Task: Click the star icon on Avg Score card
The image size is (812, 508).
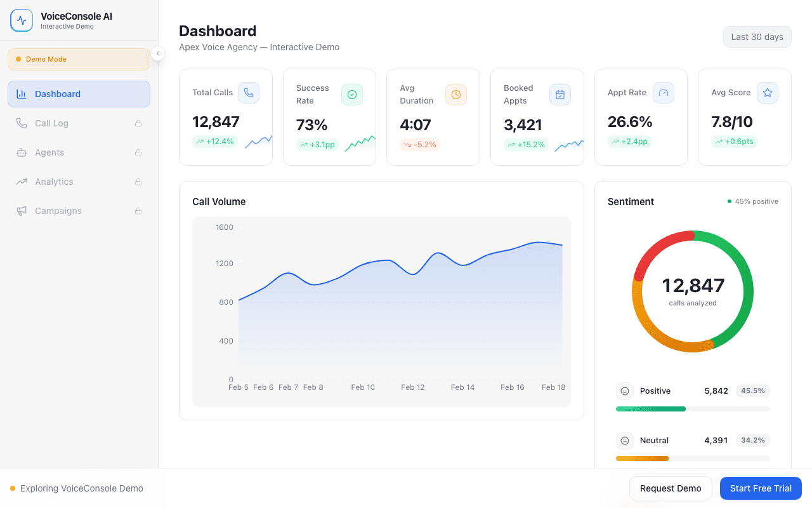Action: 768,93
